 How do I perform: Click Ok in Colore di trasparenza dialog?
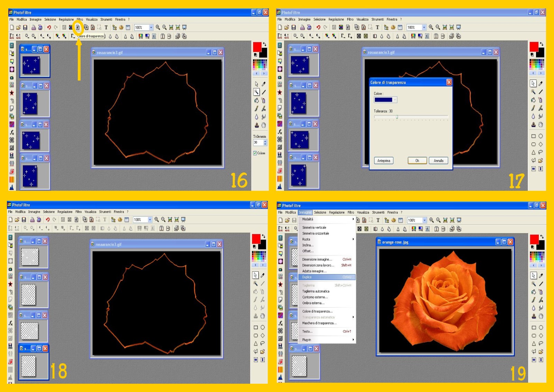[x=417, y=161]
